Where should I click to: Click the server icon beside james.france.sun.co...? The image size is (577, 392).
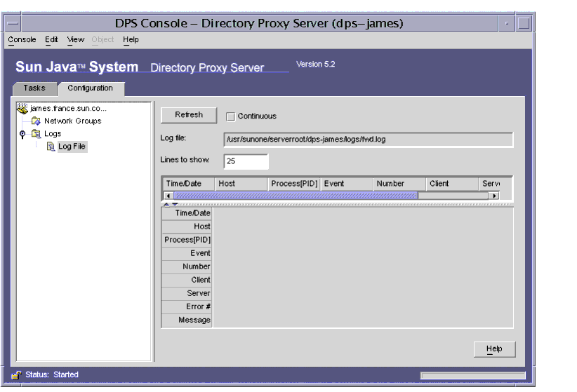(x=22, y=108)
